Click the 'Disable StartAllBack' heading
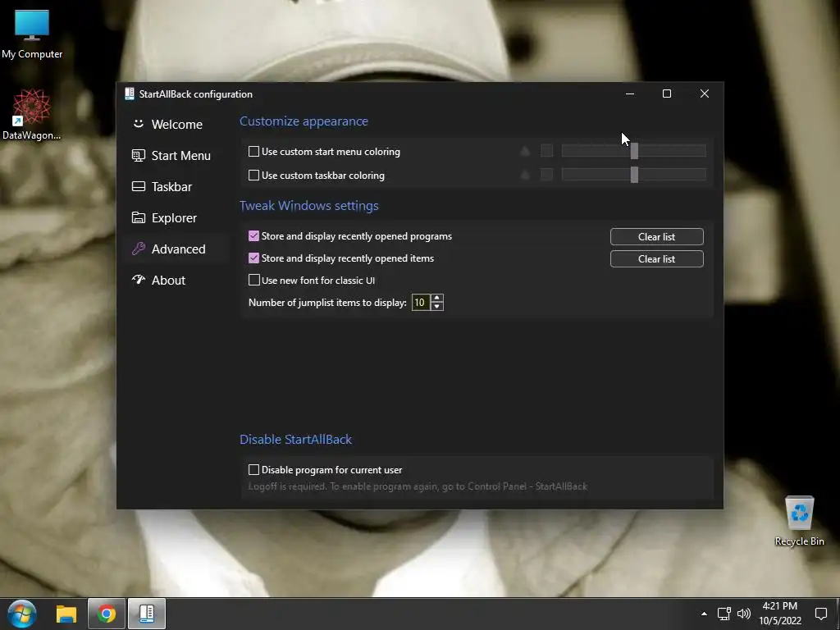 coord(295,440)
